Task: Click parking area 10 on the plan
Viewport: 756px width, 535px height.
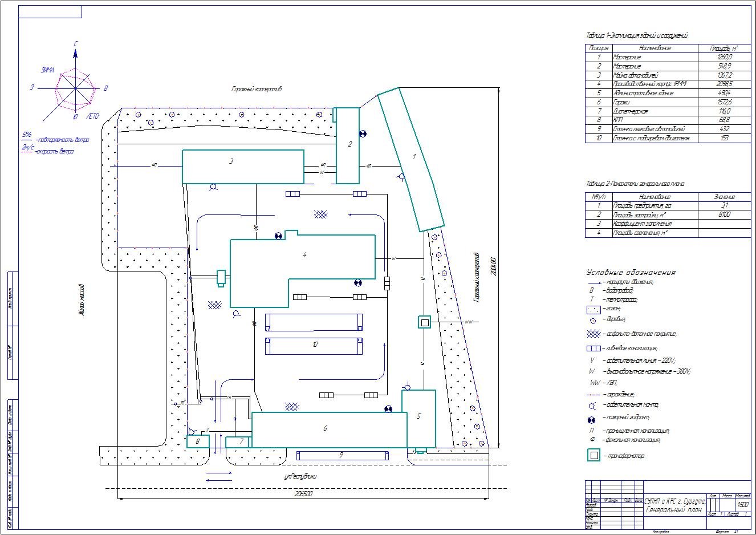Action: click(314, 345)
